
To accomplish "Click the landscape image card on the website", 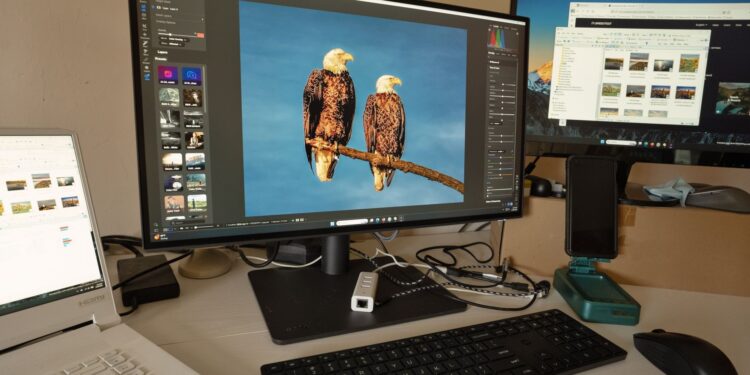I will click(x=733, y=99).
